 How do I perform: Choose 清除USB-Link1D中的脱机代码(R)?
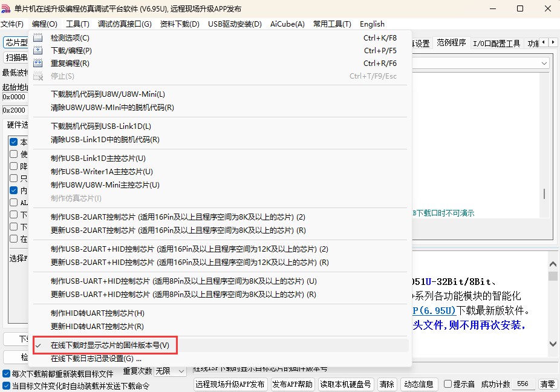tap(221, 139)
